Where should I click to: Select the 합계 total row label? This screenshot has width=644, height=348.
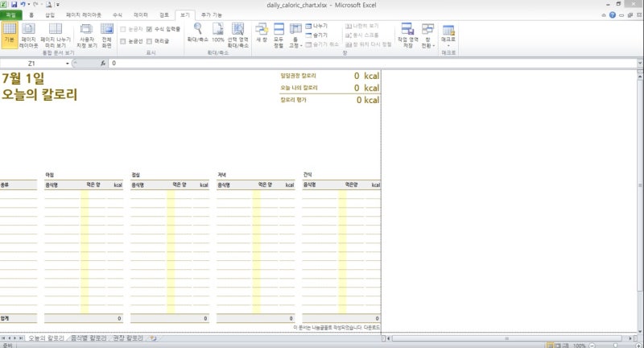[x=5, y=318]
